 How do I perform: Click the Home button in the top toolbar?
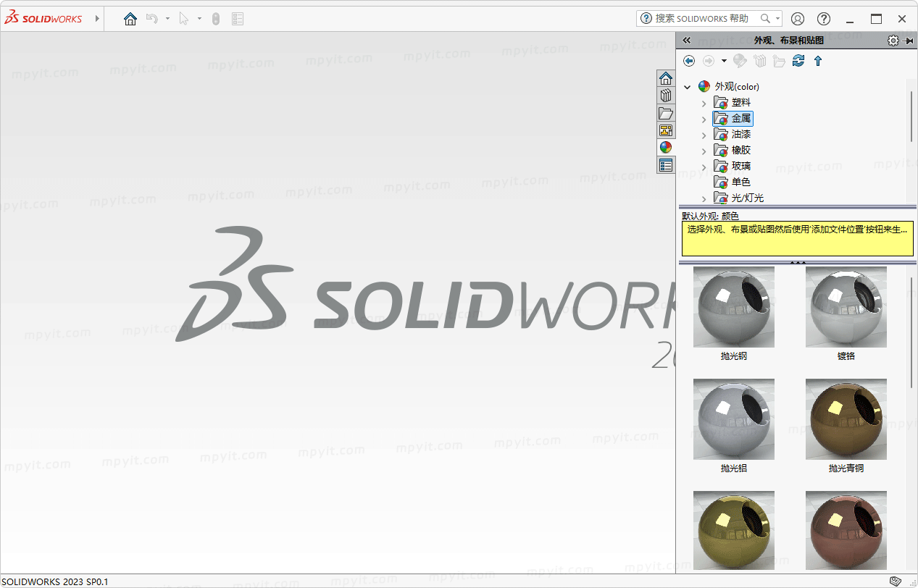pyautogui.click(x=130, y=19)
